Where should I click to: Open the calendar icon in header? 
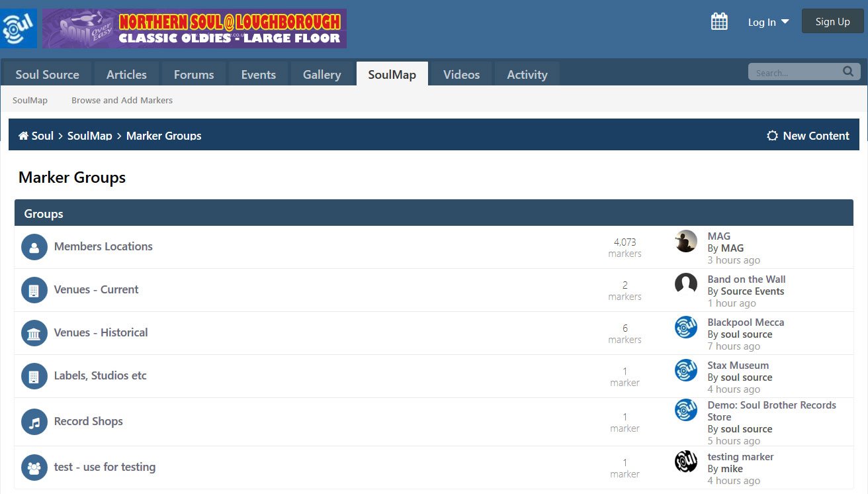719,22
